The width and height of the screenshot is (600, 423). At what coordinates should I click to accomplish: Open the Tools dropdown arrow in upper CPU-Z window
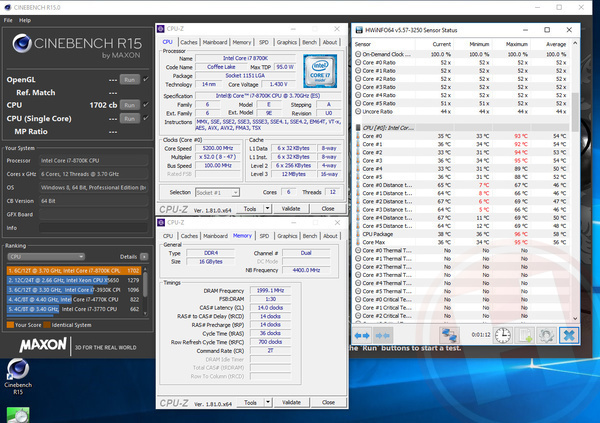(267, 209)
